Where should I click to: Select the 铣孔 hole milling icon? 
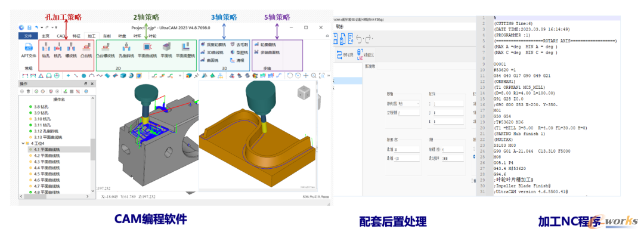click(x=57, y=50)
